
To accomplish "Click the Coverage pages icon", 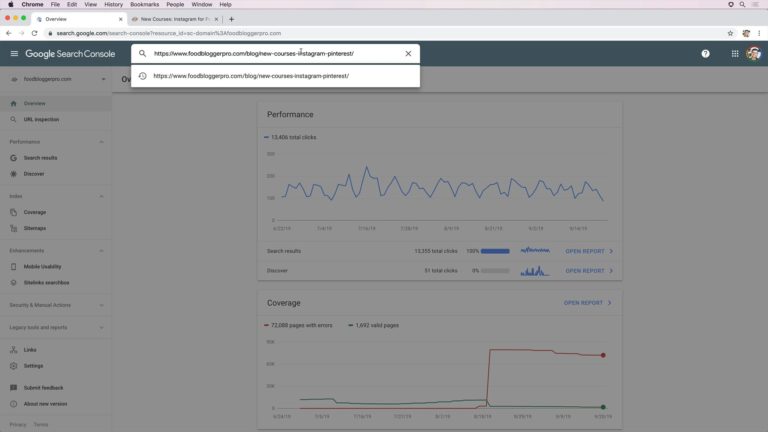I will click(x=14, y=212).
